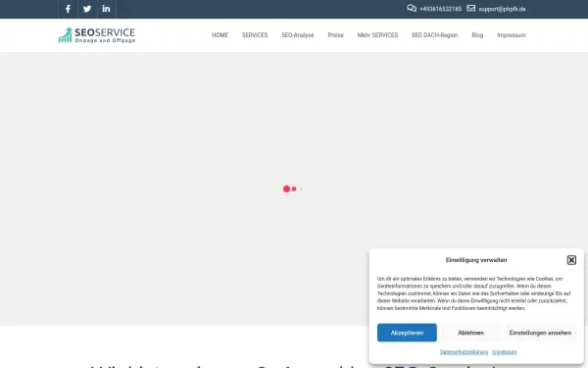This screenshot has height=368, width=588.
Task: Click the Einwilligung verwalten heading
Action: coord(476,260)
